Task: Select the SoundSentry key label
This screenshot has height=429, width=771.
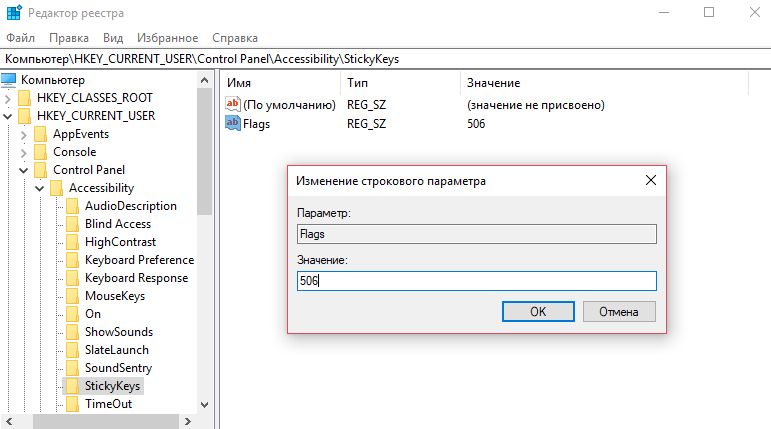Action: tap(119, 368)
